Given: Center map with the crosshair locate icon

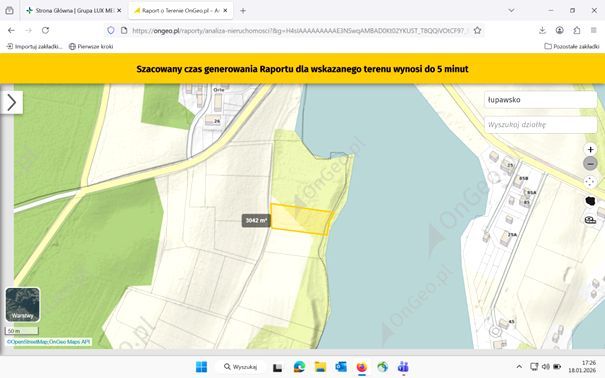Looking at the screenshot, I should click(x=590, y=182).
